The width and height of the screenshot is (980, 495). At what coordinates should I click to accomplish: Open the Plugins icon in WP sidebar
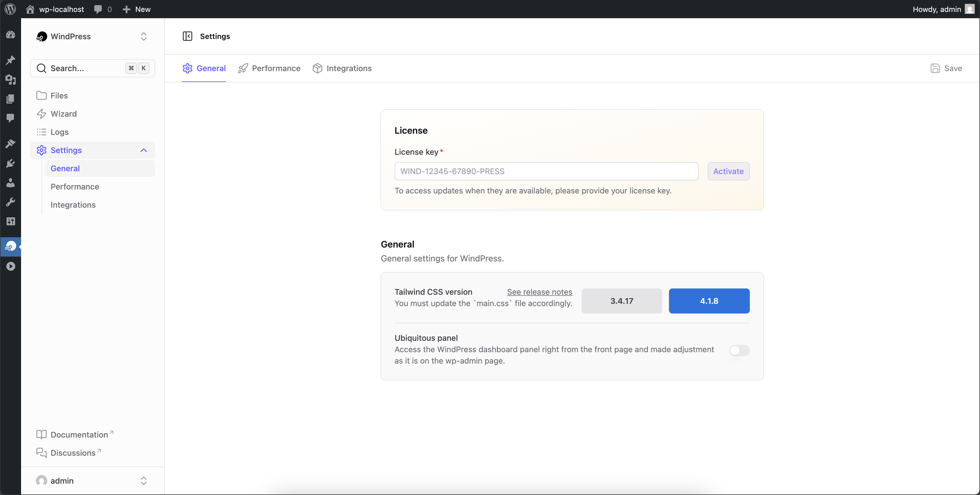10,164
